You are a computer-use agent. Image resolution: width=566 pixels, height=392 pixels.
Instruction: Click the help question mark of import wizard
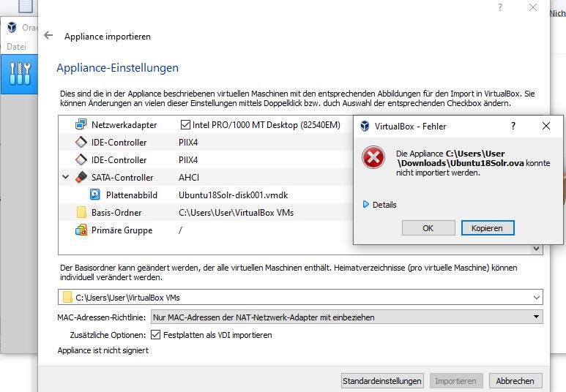[x=500, y=7]
